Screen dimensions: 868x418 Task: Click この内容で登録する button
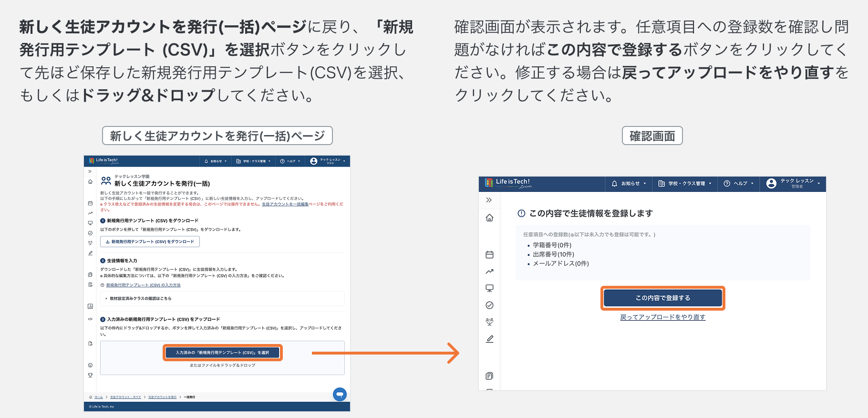pyautogui.click(x=663, y=298)
